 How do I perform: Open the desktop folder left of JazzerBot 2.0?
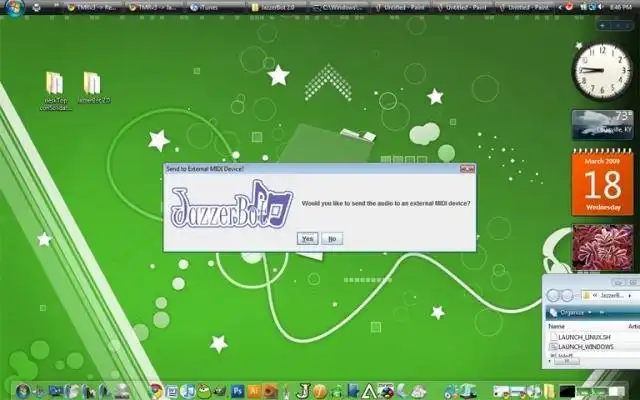pyautogui.click(x=55, y=91)
